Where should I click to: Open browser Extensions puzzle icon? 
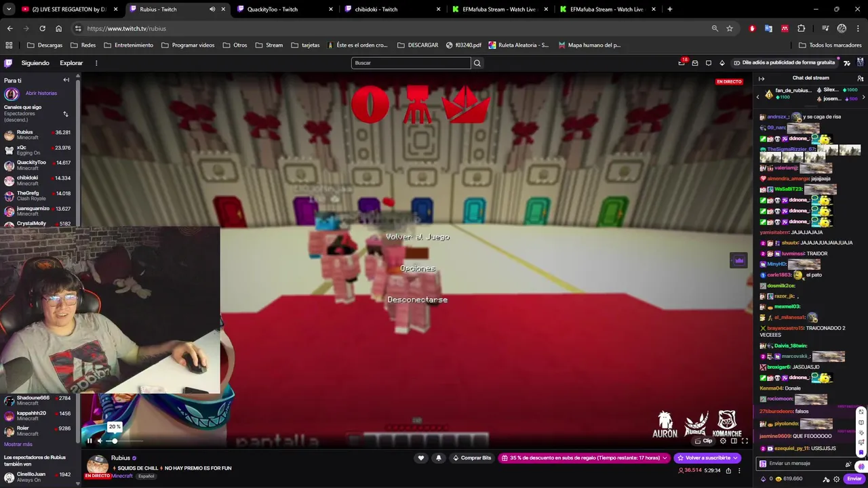coord(802,28)
